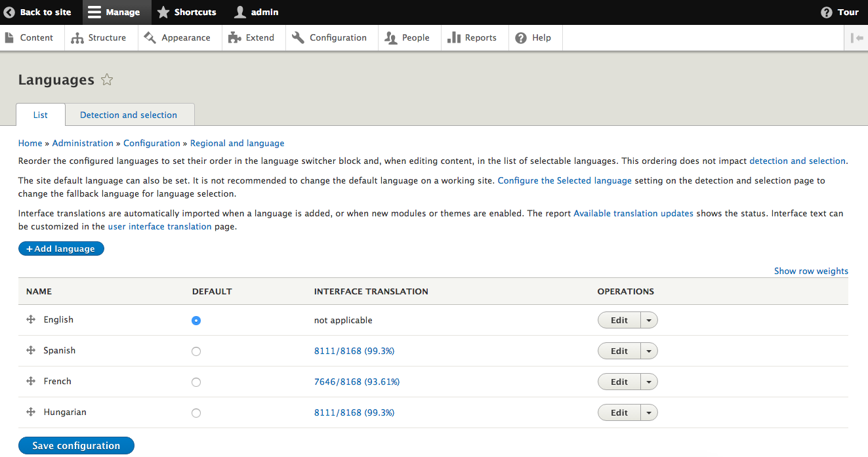Click the drag handle icon for English

[30, 319]
